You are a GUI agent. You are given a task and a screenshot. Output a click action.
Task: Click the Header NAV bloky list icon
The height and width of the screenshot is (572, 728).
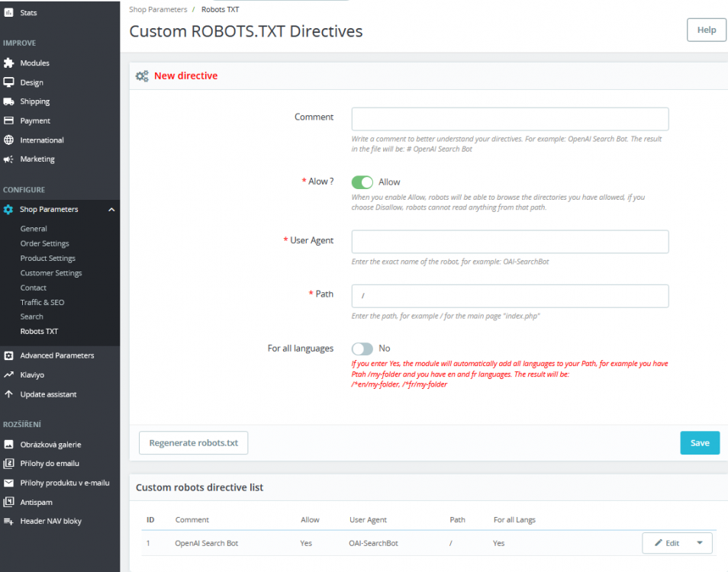pyautogui.click(x=8, y=521)
